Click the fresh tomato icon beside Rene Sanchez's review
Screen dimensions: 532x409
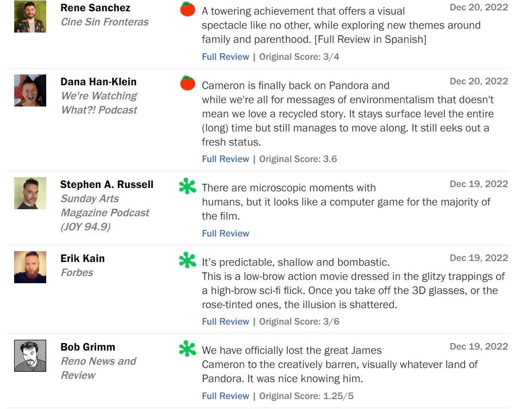pos(188,9)
